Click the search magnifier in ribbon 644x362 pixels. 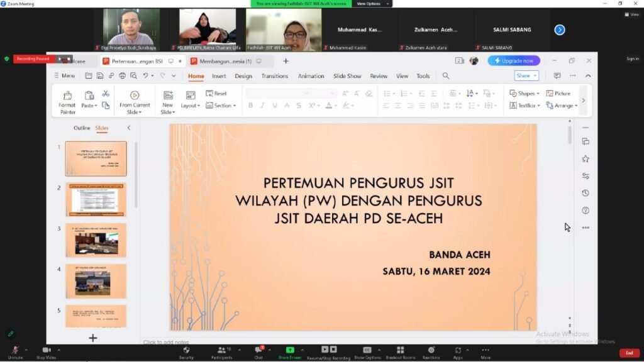tap(446, 76)
